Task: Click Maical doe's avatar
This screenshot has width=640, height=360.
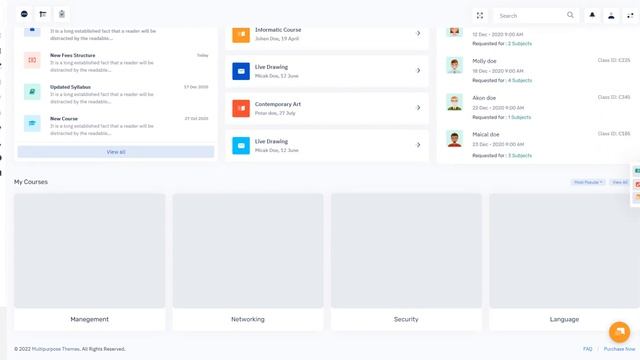Action: point(454,139)
